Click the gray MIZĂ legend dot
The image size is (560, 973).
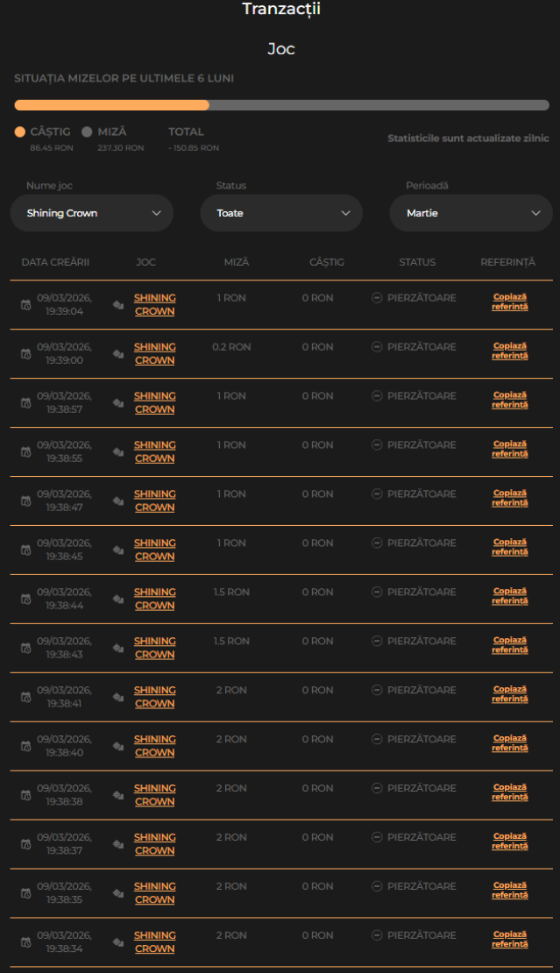pyautogui.click(x=87, y=131)
